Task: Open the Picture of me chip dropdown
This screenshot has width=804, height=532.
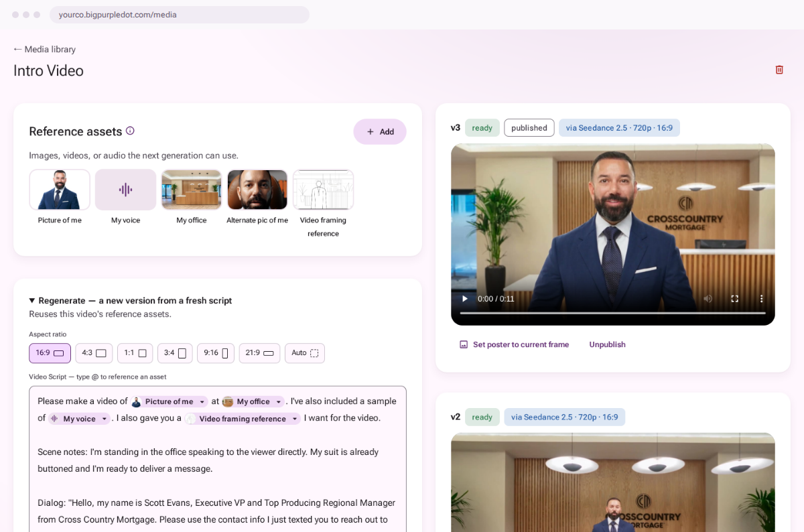Action: (202, 402)
